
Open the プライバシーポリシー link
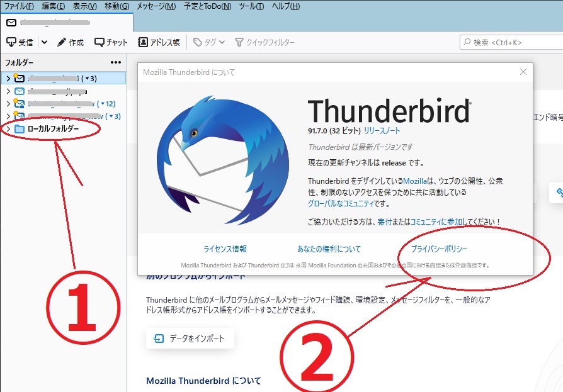coord(439,249)
